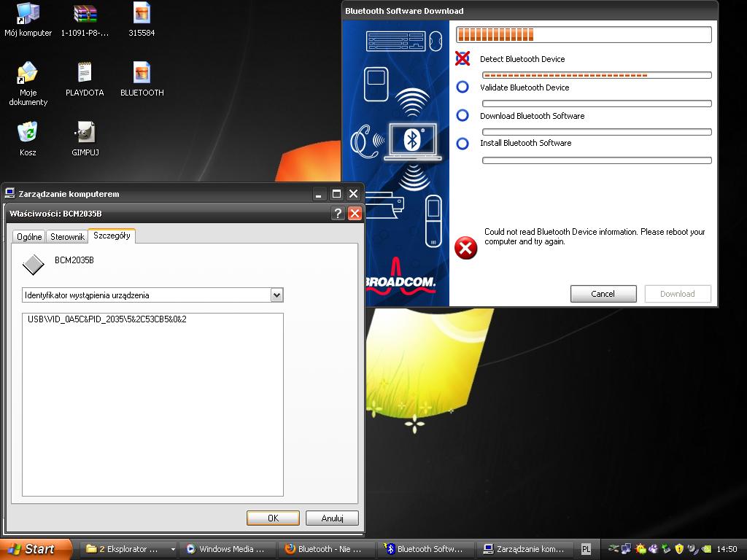Screen dimensions: 747x560
Task: Select the BLUETOOTH file icon on desktop
Action: pyautogui.click(x=142, y=79)
